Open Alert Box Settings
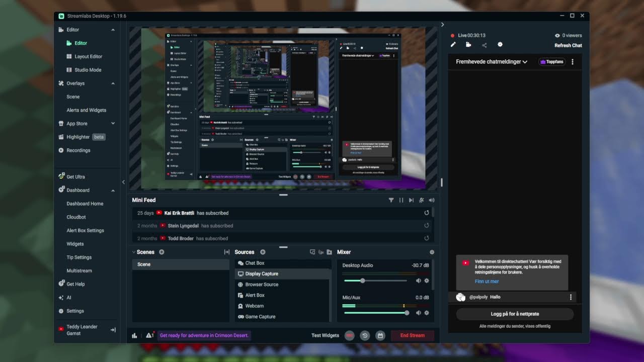This screenshot has width=644, height=362. (x=85, y=231)
